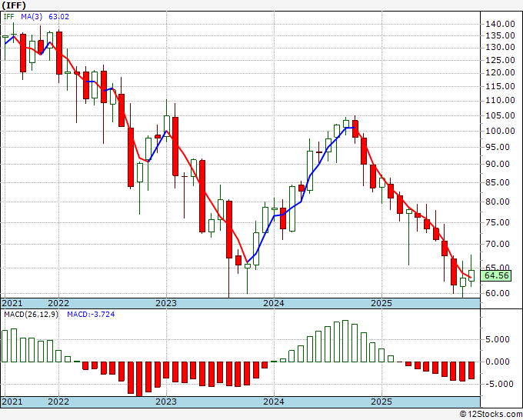
Task: Click the MACD(26,12,9) indicator label
Action: click(31, 315)
